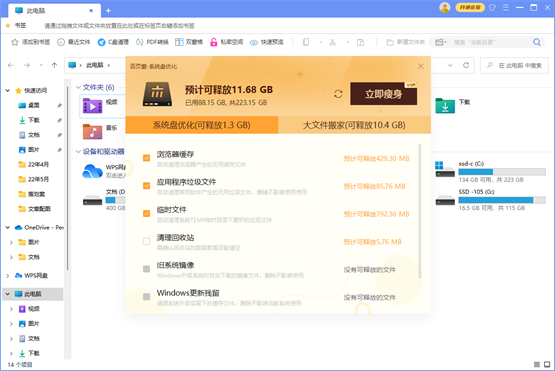Refresh the address bar location
The width and height of the screenshot is (555, 371).
(x=466, y=65)
